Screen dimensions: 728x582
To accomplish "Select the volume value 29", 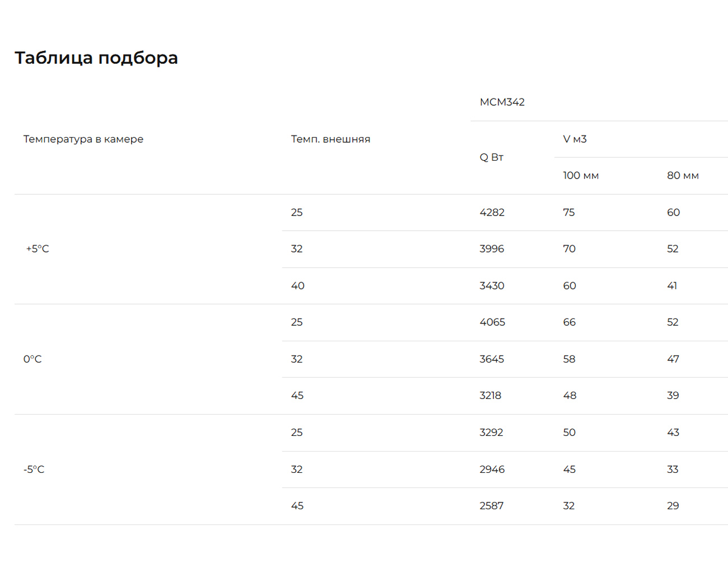I will [x=673, y=506].
